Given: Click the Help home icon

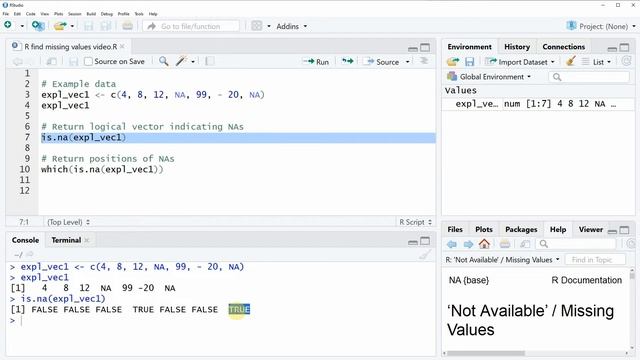Looking at the screenshot, I should coord(484,244).
